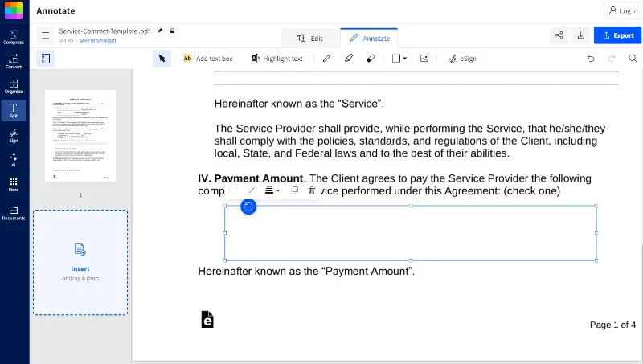Toggle the page thumbnails sidebar panel
Screen dimensions: 643x364
click(46, 59)
